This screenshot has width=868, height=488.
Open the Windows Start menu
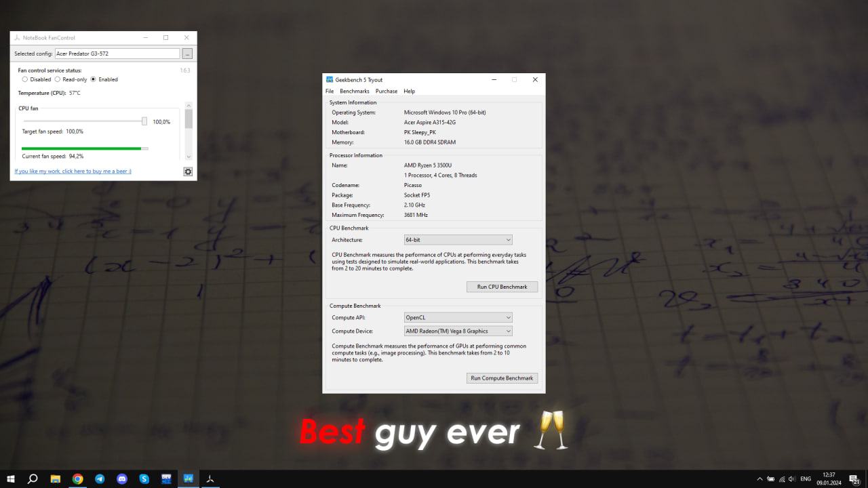coord(11,479)
